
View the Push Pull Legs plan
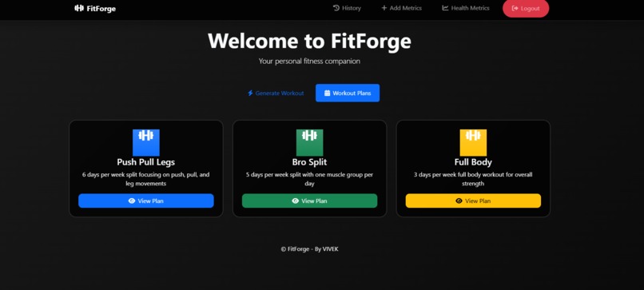pyautogui.click(x=145, y=201)
